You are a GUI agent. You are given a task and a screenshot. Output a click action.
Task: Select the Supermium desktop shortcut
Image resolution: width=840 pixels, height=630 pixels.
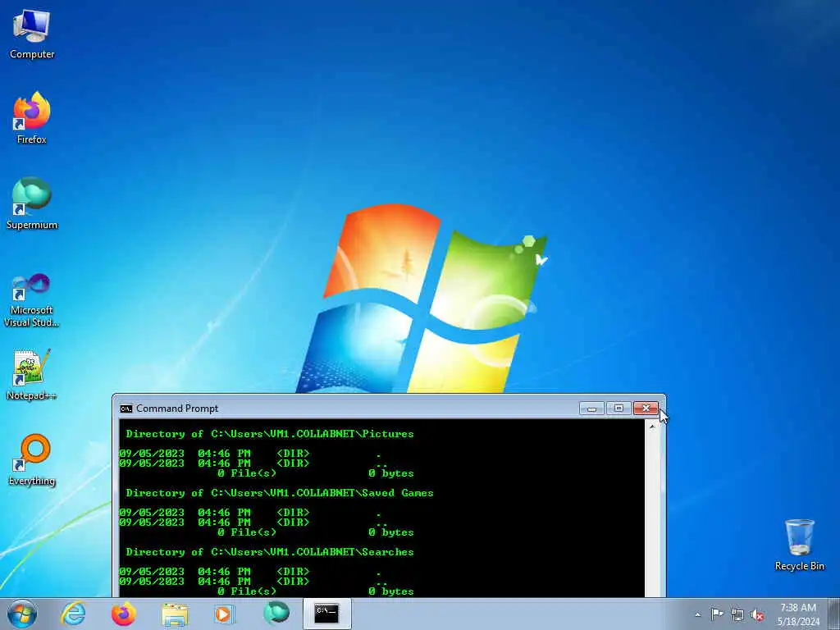tap(32, 203)
